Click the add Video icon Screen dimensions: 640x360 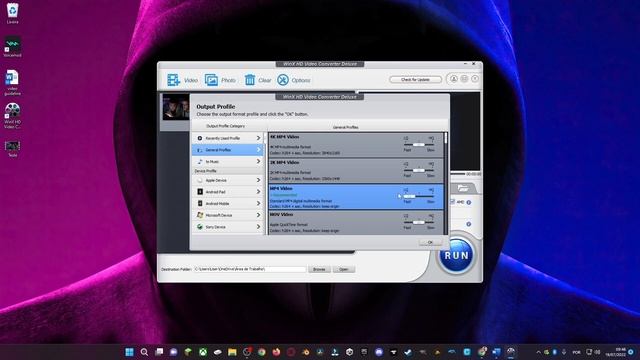(x=173, y=80)
